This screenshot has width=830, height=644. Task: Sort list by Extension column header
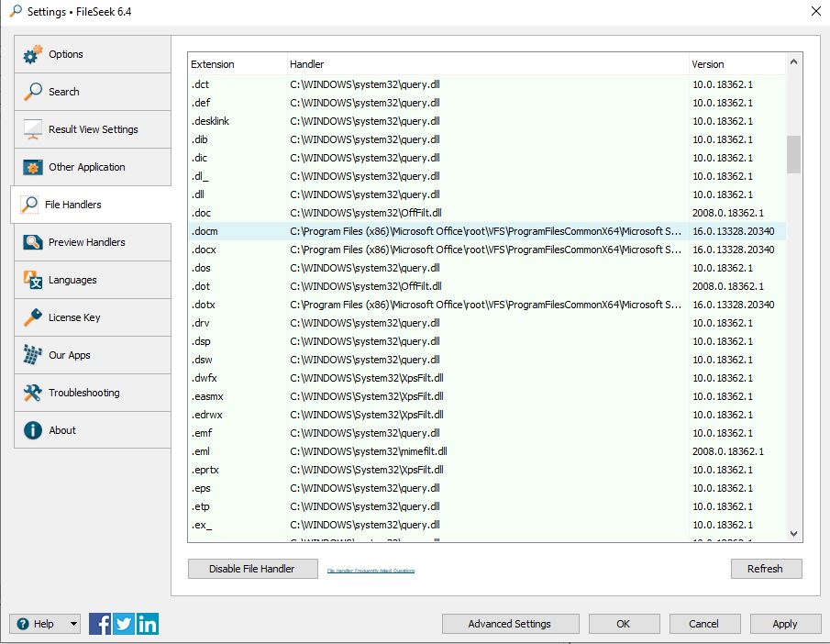coord(213,64)
